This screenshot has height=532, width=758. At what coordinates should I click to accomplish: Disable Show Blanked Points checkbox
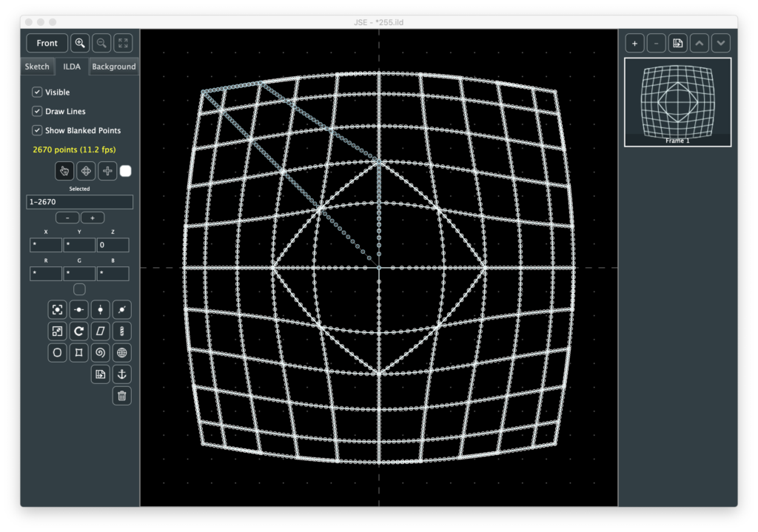point(37,130)
